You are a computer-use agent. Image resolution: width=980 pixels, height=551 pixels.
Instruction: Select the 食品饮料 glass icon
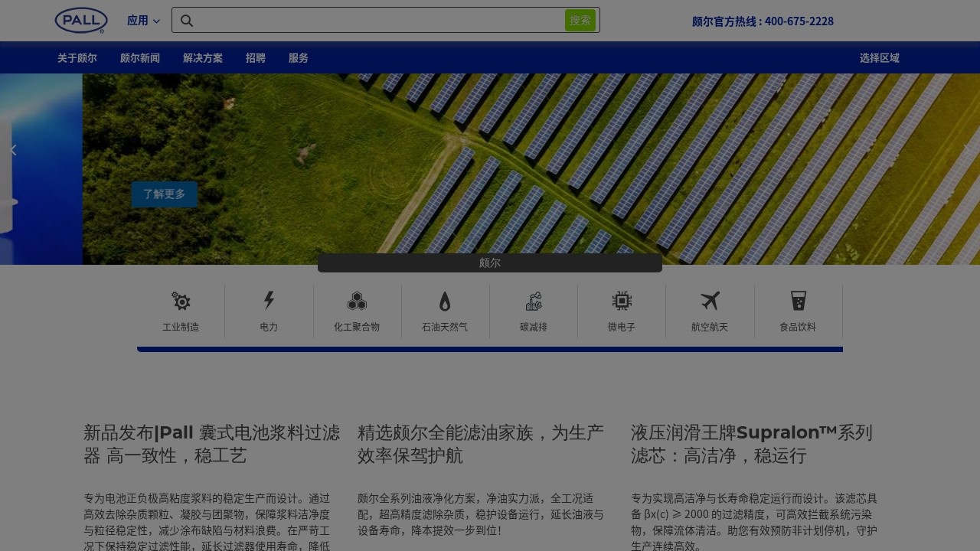pos(799,301)
